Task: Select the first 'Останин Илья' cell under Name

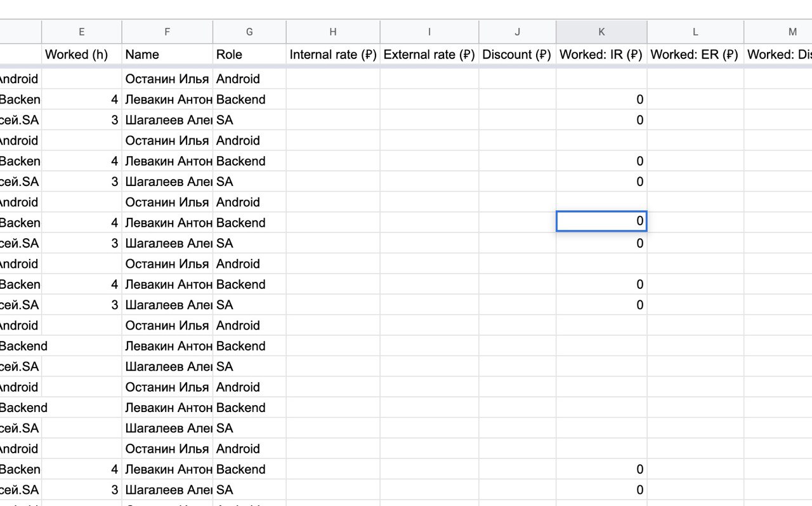Action: coord(167,79)
